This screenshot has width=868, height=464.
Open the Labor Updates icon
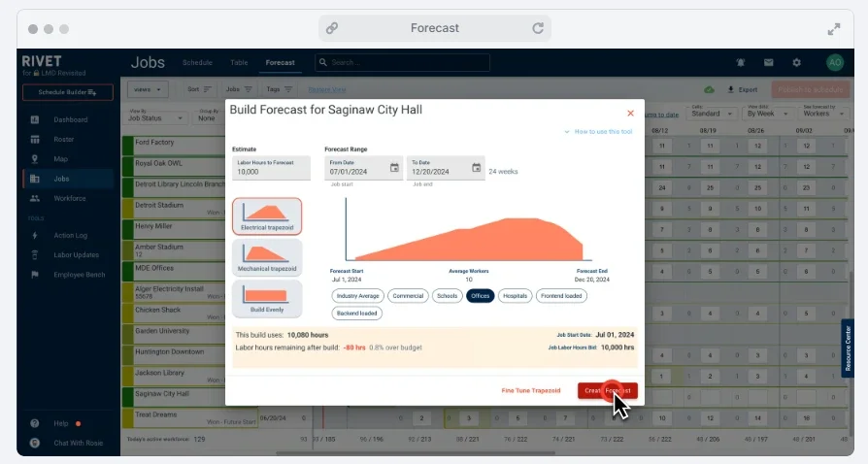35,254
